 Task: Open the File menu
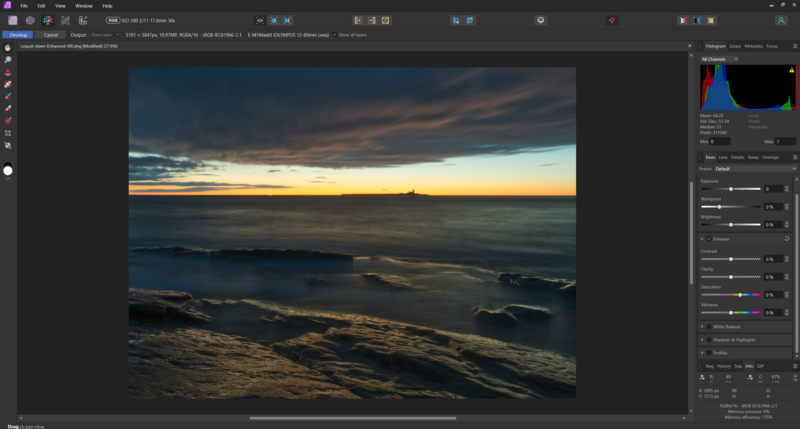tap(24, 6)
